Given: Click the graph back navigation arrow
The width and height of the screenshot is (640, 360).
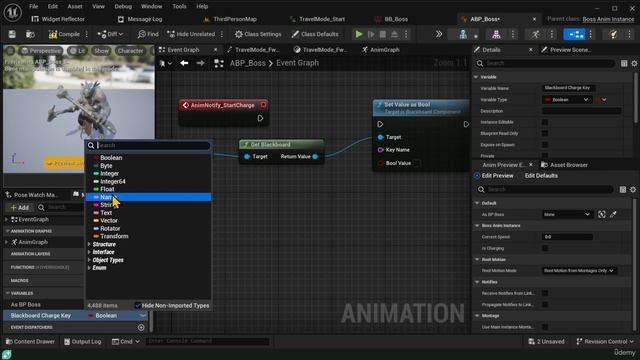Looking at the screenshot, I should point(184,63).
